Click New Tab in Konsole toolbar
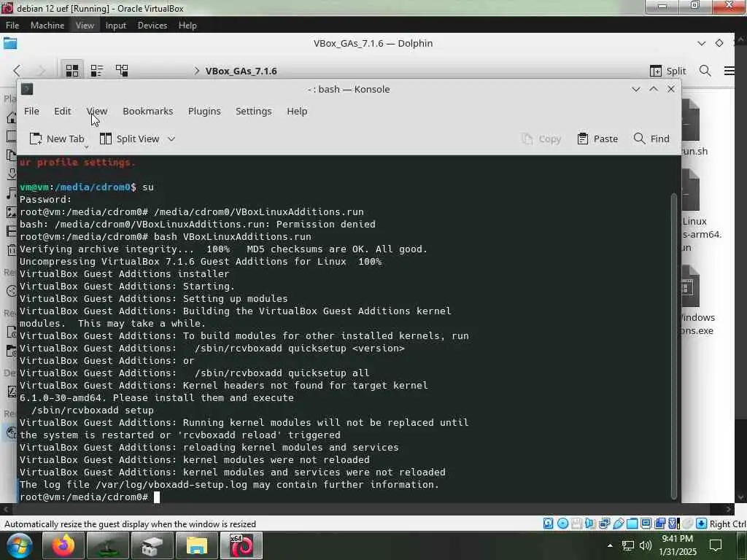 pos(57,139)
